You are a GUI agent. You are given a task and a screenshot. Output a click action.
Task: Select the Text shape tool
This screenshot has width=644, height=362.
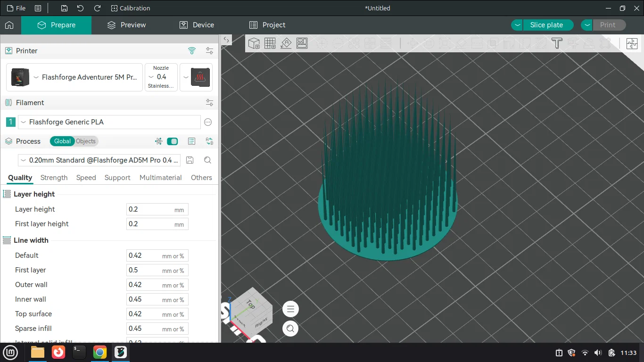coord(557,43)
